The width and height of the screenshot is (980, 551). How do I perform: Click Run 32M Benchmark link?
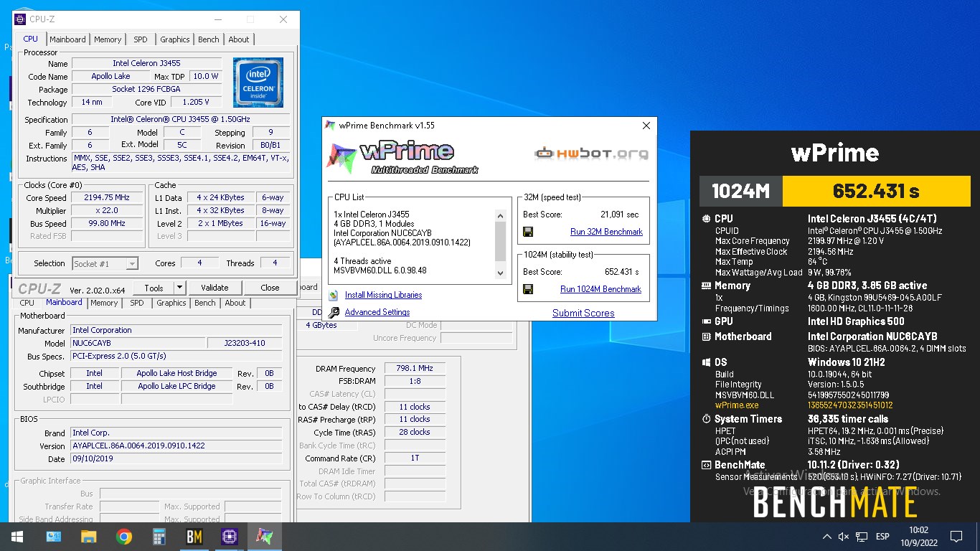click(x=606, y=232)
